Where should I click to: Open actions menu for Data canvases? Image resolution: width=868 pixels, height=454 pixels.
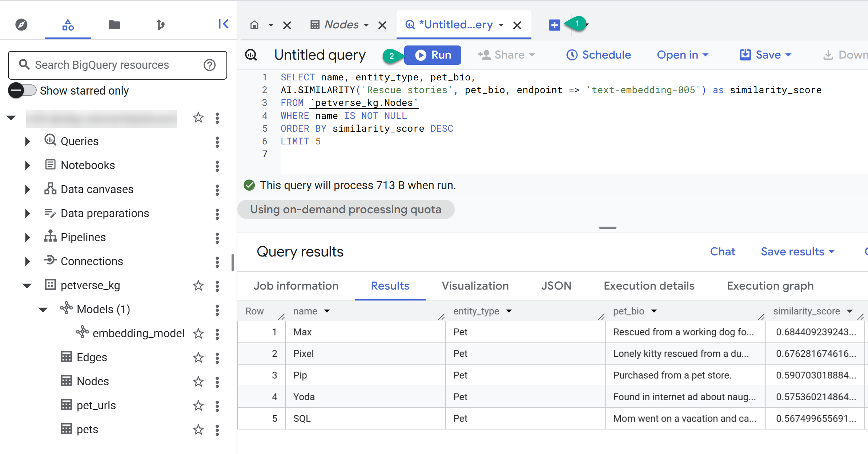point(217,190)
